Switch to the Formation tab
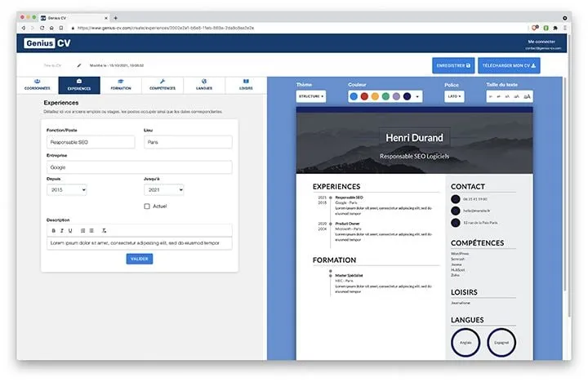The height and width of the screenshot is (382, 588). point(121,85)
